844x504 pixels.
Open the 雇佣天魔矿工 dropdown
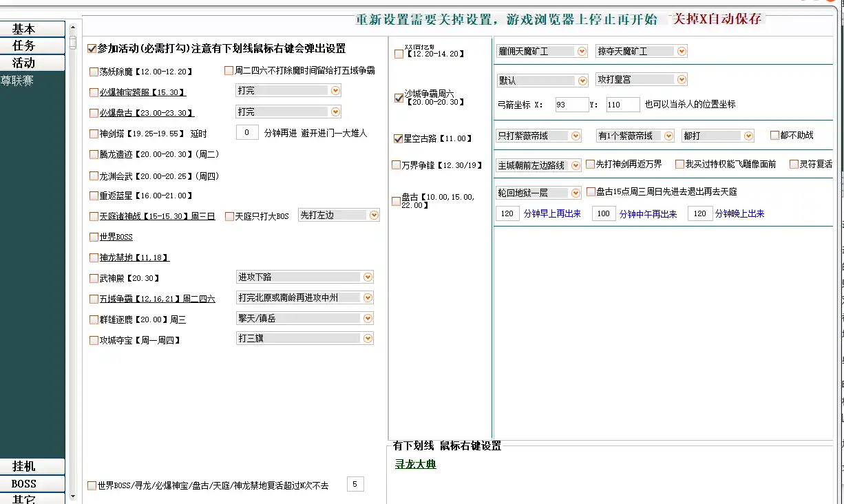click(x=542, y=51)
